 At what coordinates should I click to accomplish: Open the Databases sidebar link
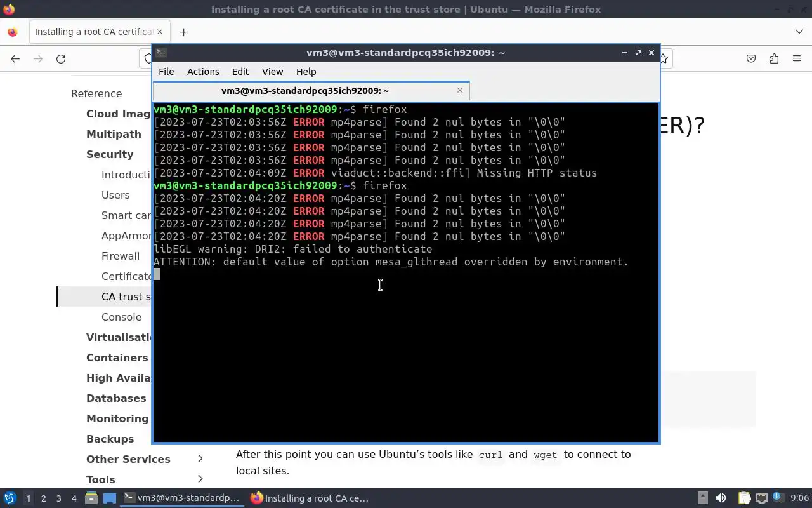point(116,398)
